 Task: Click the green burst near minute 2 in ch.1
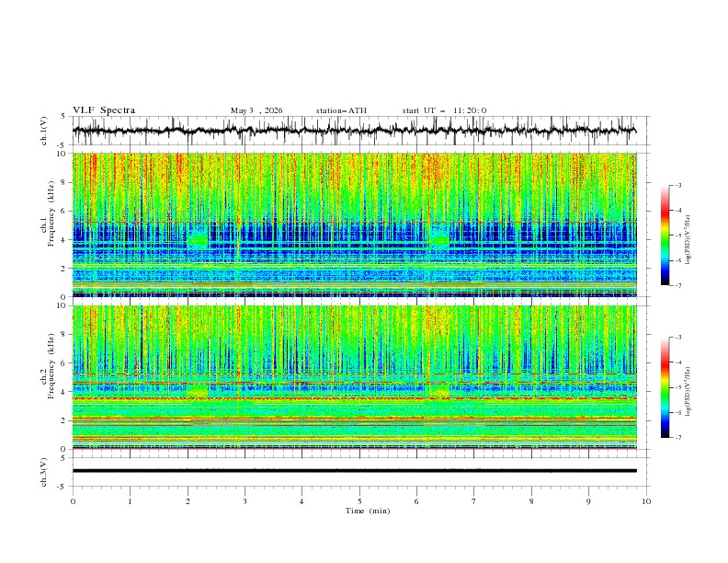(x=198, y=239)
